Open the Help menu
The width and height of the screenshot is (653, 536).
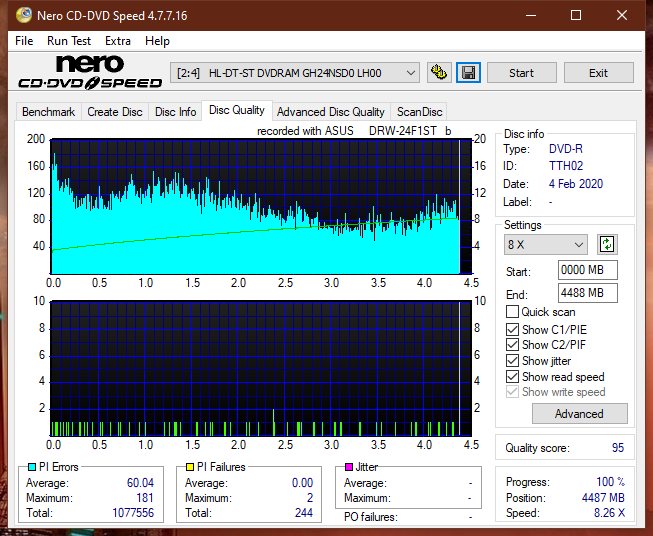157,41
